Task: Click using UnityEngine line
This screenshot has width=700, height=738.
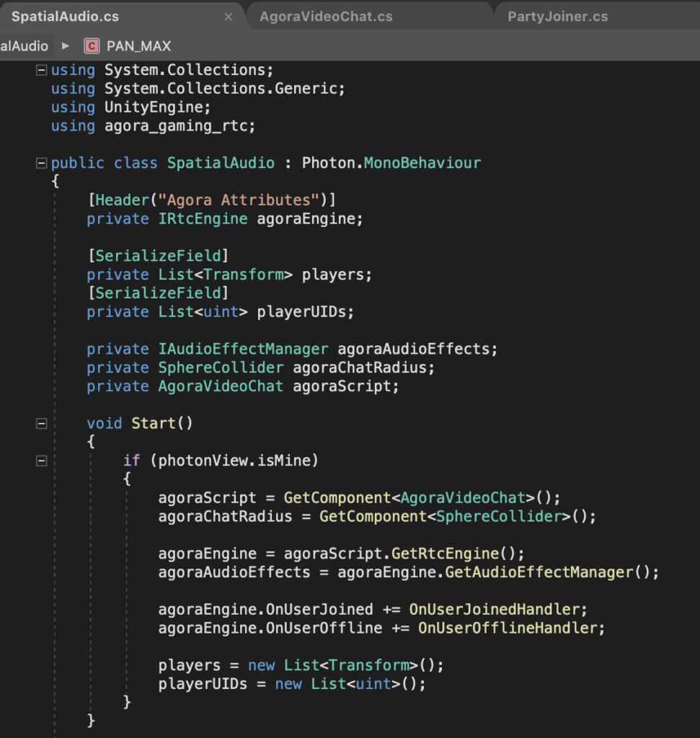Action: click(131, 107)
